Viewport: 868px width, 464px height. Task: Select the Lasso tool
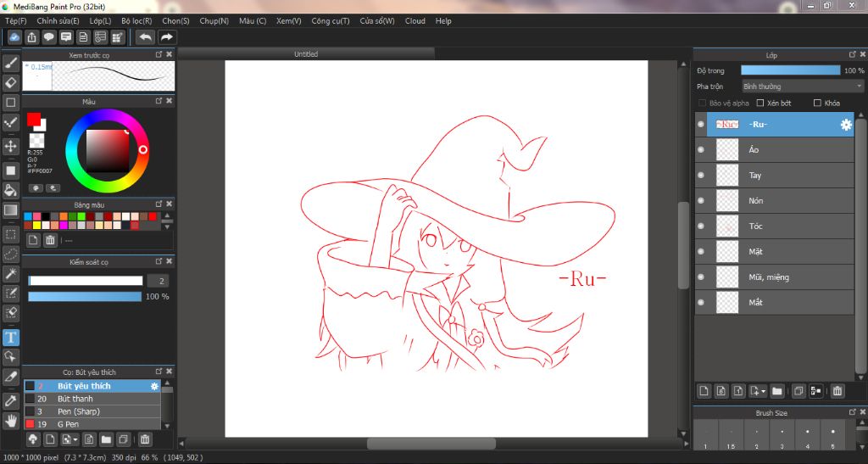pyautogui.click(x=10, y=254)
